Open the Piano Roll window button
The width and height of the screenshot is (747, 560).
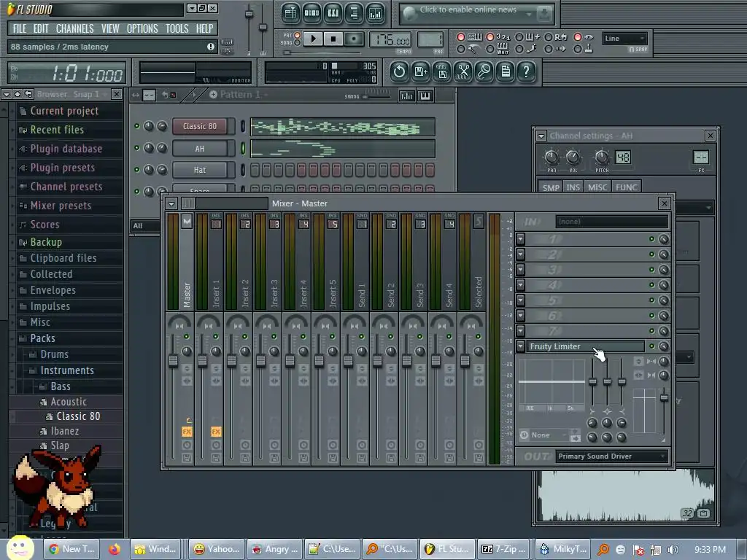[x=333, y=13]
